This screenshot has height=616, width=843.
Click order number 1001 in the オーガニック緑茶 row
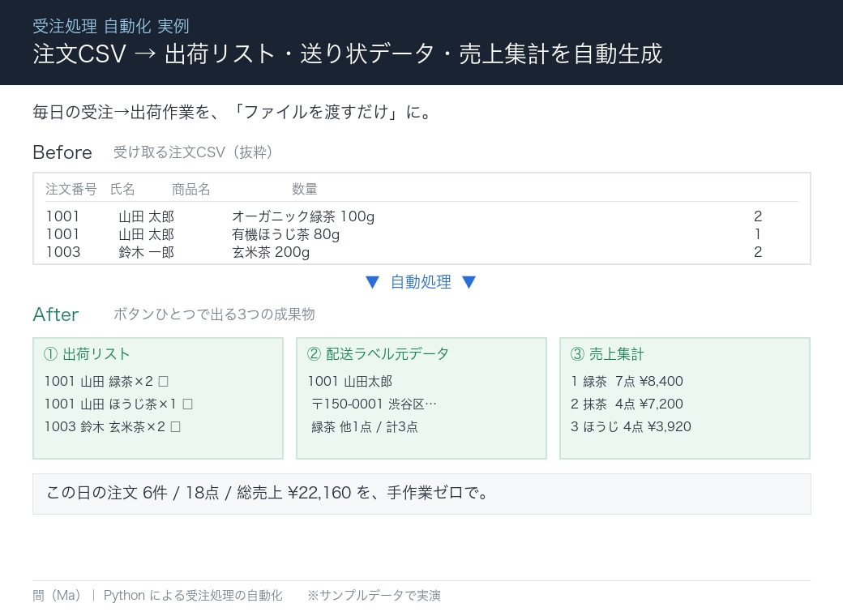63,216
